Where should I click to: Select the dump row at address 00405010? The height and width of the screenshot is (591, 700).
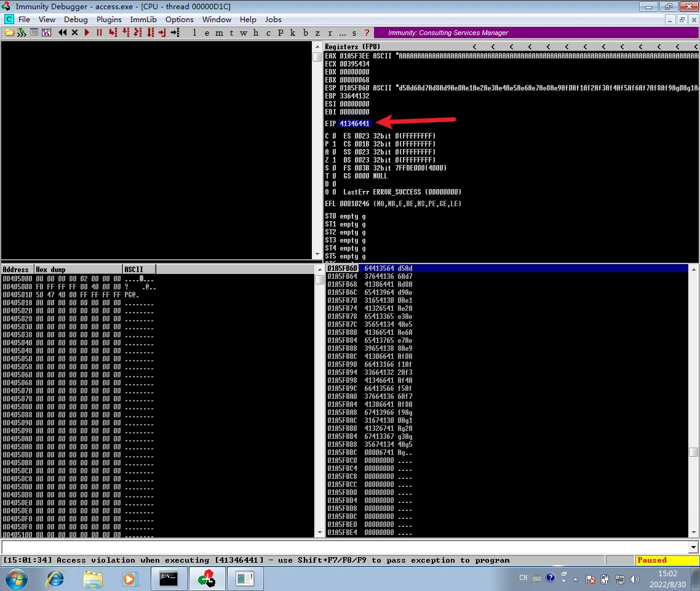coord(157,294)
